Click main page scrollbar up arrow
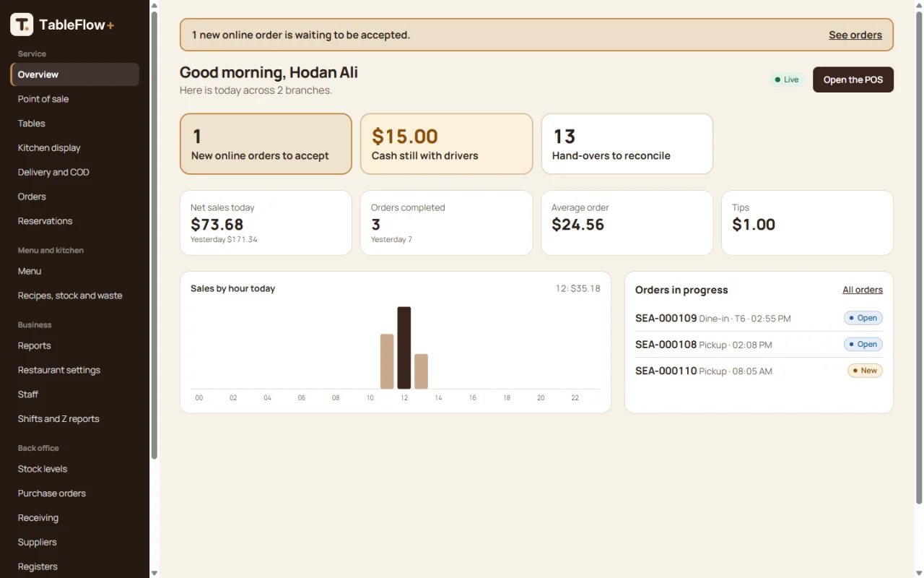Image resolution: width=924 pixels, height=578 pixels. [x=919, y=5]
